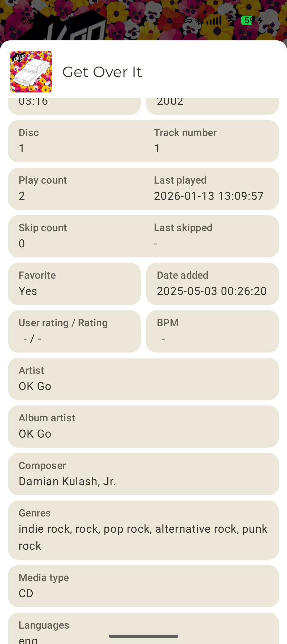Tap the Play count value 2
287x644 pixels.
tap(22, 196)
